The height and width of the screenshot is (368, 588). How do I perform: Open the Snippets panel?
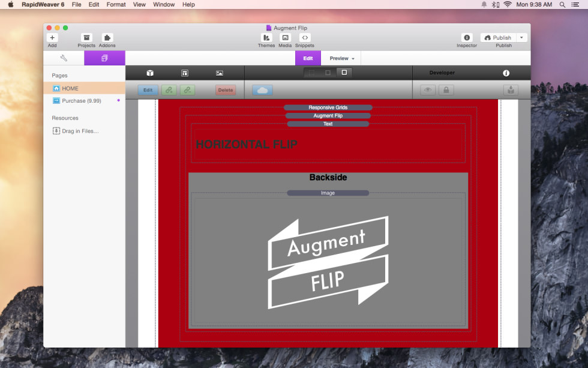click(305, 37)
